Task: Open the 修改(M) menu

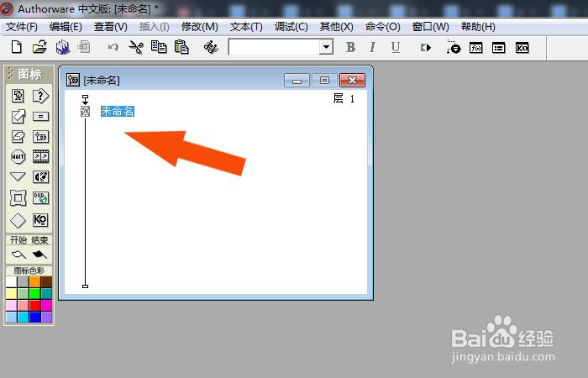Action: click(200, 27)
